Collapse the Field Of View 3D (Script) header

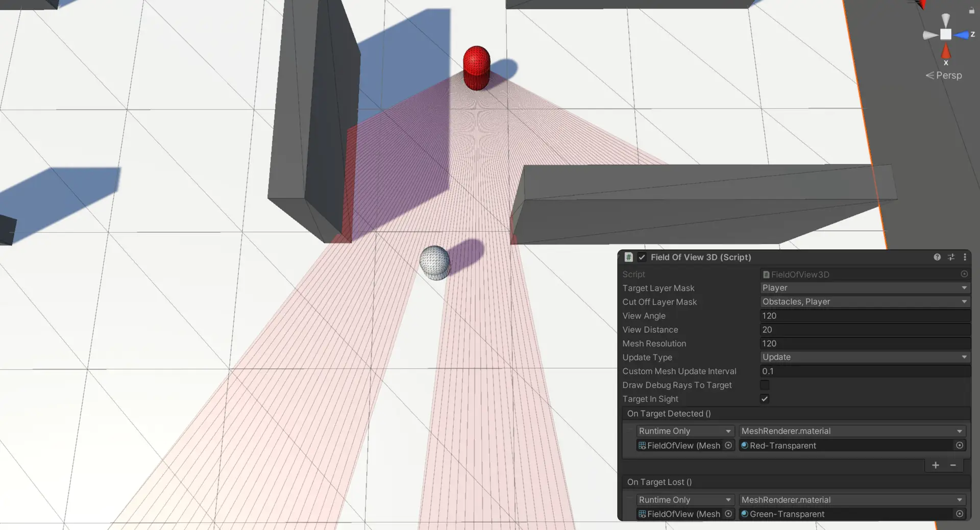pos(700,257)
